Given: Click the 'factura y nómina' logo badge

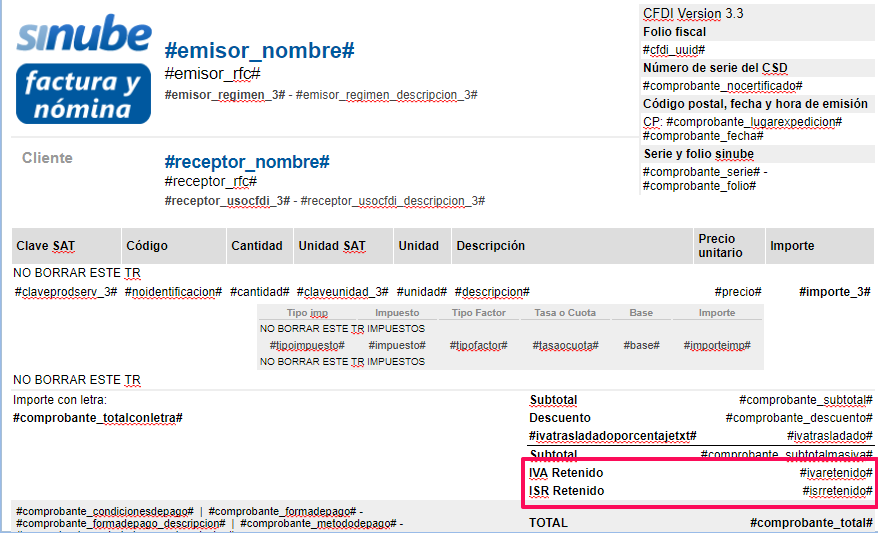Looking at the screenshot, I should click(83, 93).
